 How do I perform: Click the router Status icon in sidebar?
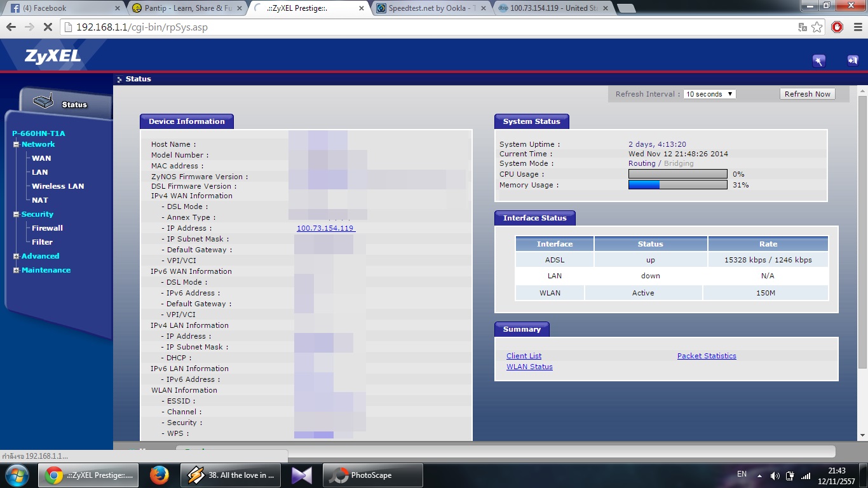click(43, 102)
